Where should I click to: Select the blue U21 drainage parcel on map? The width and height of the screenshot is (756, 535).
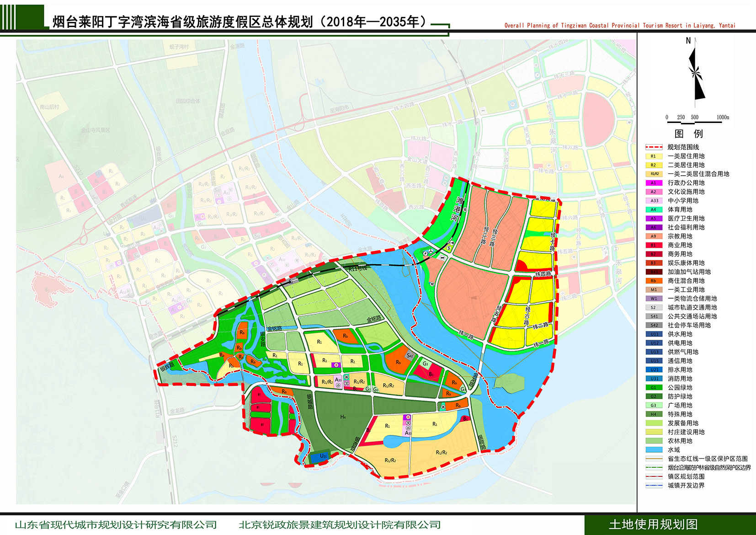coord(323,456)
